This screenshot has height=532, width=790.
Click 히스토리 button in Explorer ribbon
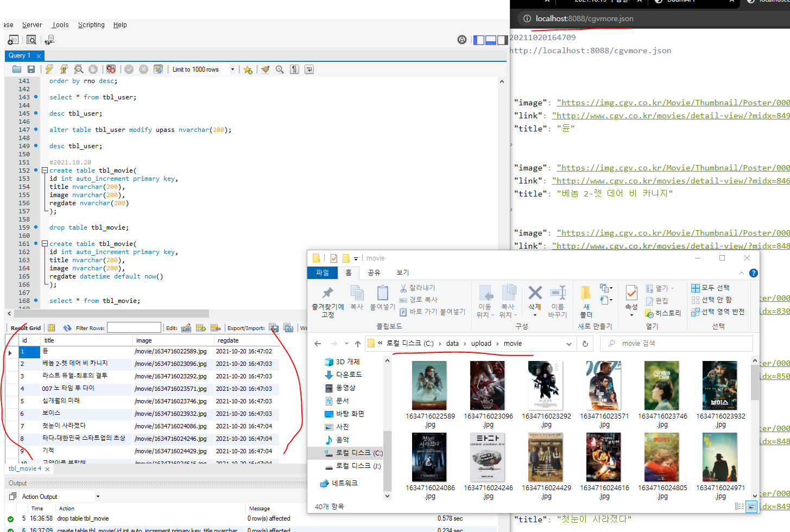663,313
